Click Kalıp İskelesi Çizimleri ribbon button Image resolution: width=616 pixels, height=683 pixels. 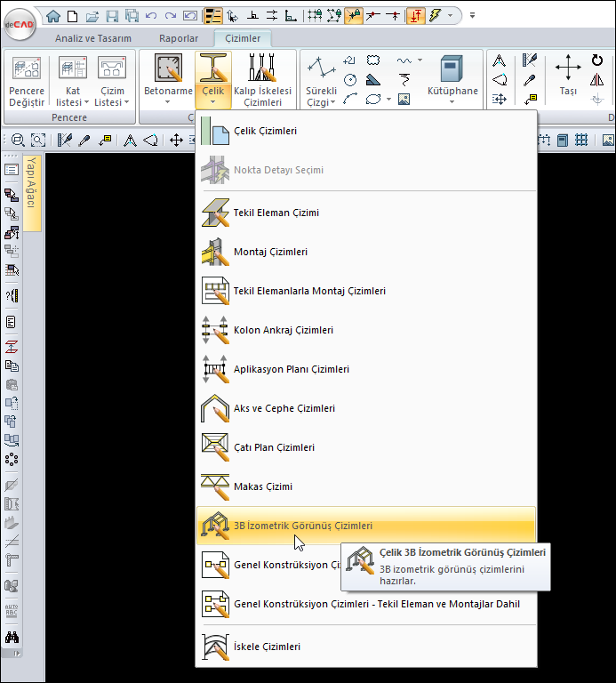(x=263, y=79)
